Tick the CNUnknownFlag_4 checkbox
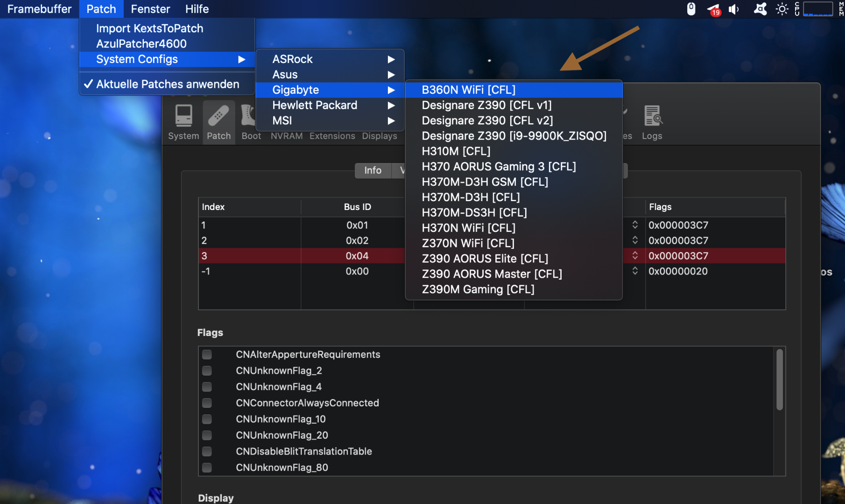This screenshot has width=845, height=504. (x=207, y=387)
